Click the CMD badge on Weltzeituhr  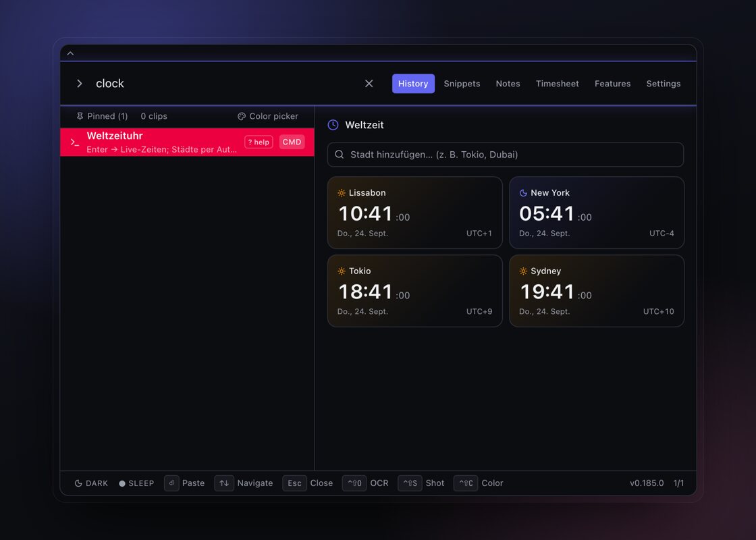click(x=292, y=142)
